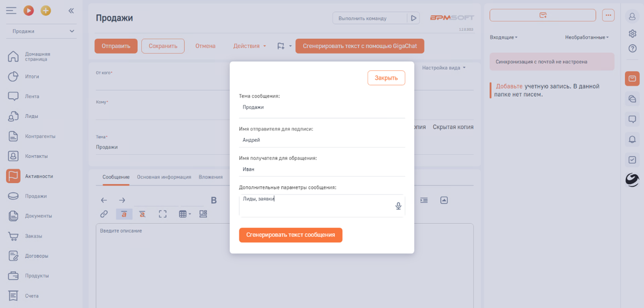Switch to the Сообщение tab
The height and width of the screenshot is (308, 644).
(x=116, y=177)
